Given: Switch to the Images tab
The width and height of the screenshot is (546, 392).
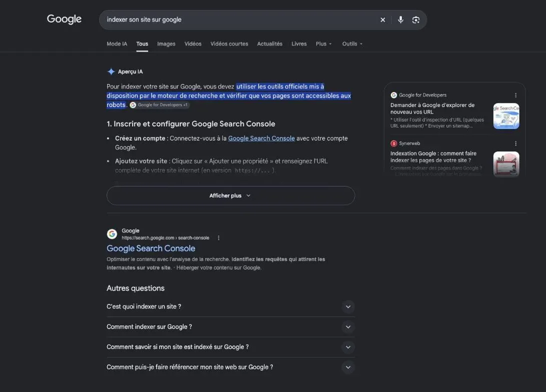Looking at the screenshot, I should click(x=166, y=44).
